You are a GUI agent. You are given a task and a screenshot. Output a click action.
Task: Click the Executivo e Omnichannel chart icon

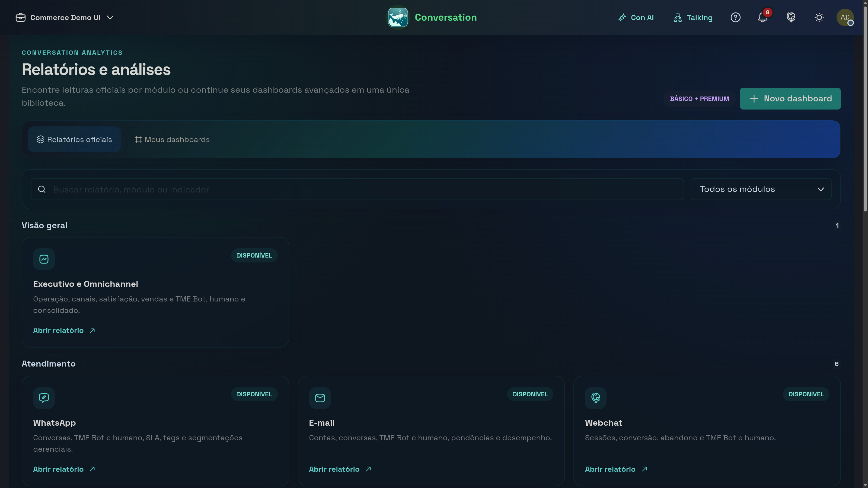coord(44,259)
